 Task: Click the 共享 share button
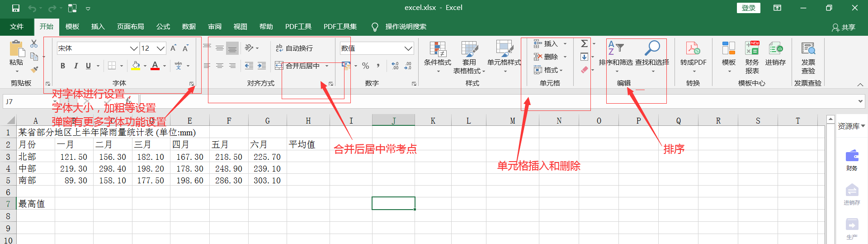(844, 28)
